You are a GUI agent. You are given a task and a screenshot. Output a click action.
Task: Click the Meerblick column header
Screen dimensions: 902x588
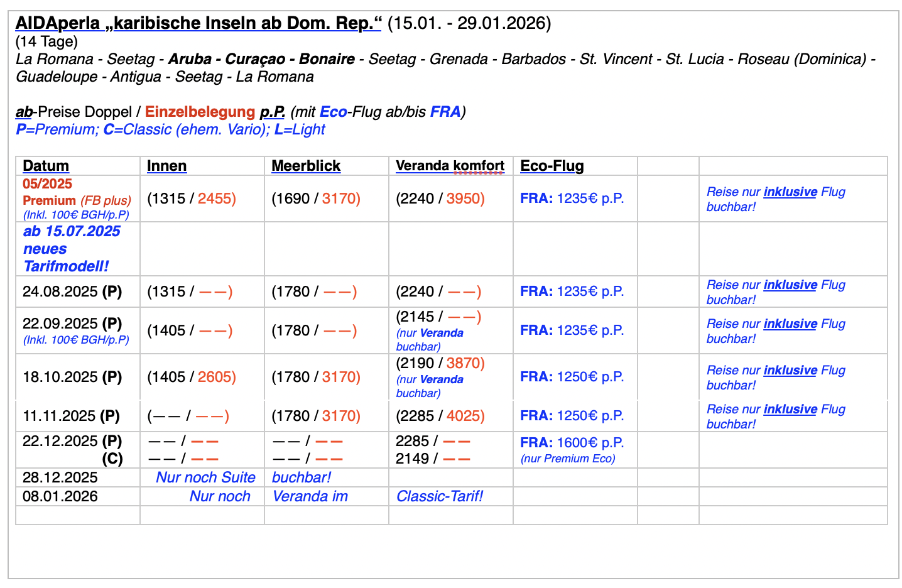pos(305,166)
